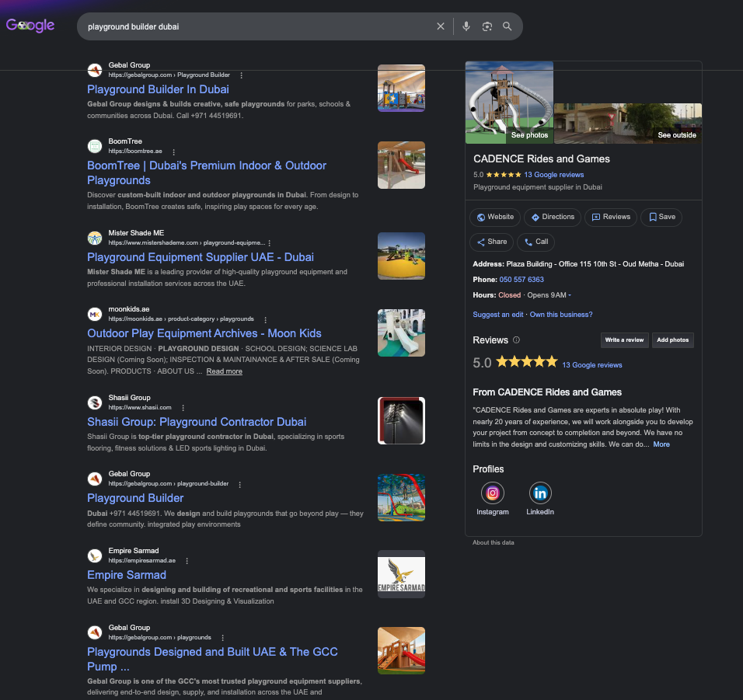Click Empire Sarmad logo thumbnail

point(401,574)
